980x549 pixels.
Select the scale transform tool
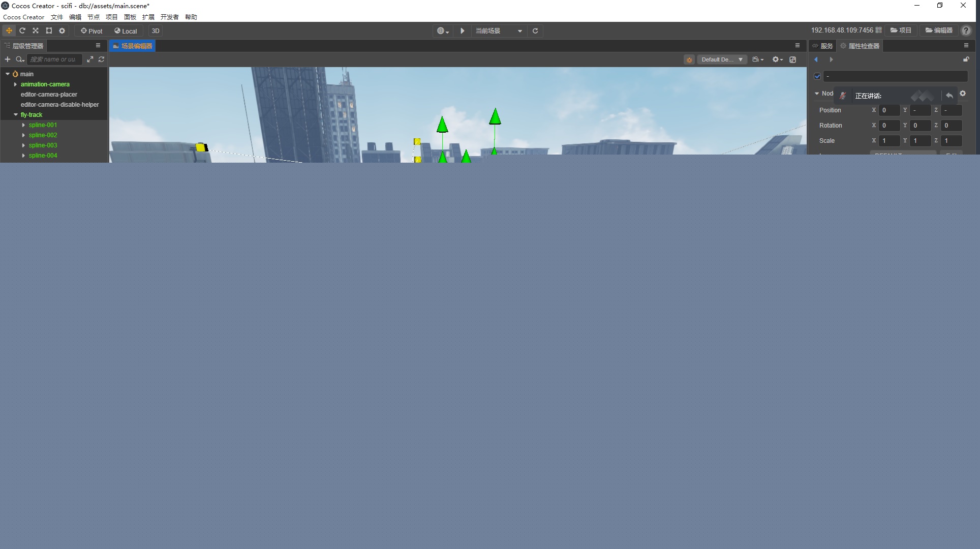click(x=36, y=31)
